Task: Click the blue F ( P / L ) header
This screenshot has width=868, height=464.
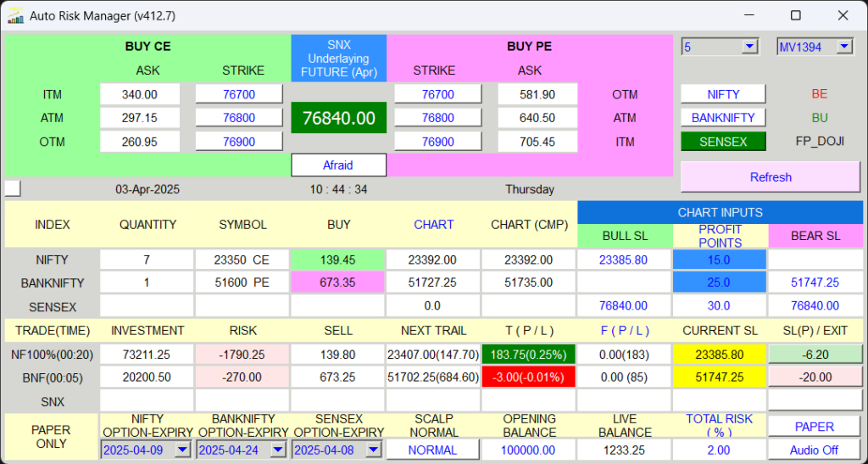Action: pyautogui.click(x=625, y=331)
